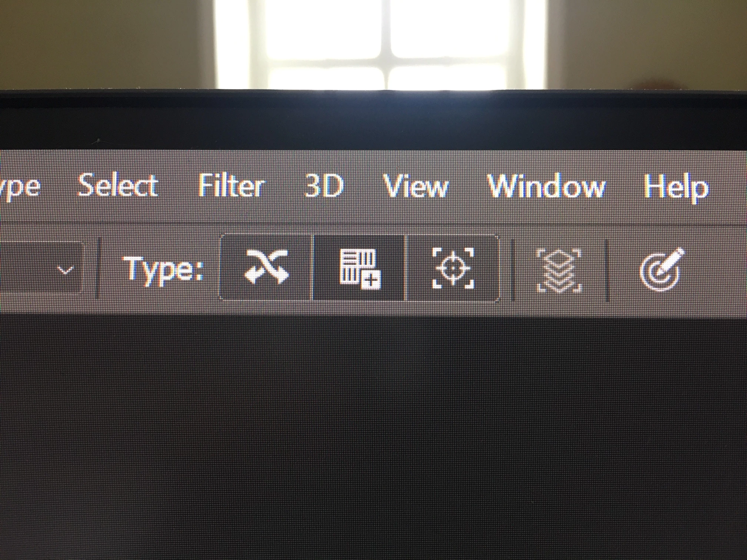Select the Content-Aware type button
This screenshot has height=560, width=747.
[266, 267]
